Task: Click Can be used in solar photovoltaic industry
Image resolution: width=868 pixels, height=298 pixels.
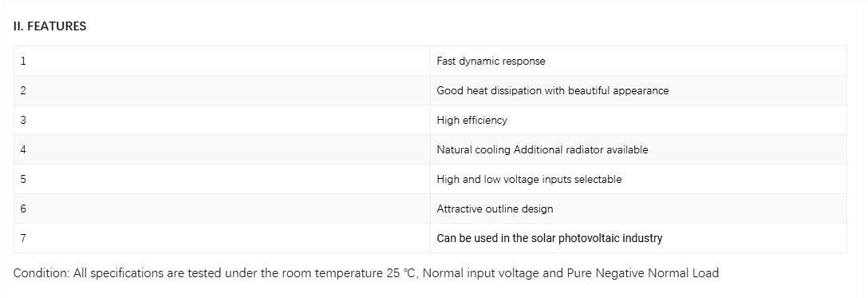Action: [549, 238]
